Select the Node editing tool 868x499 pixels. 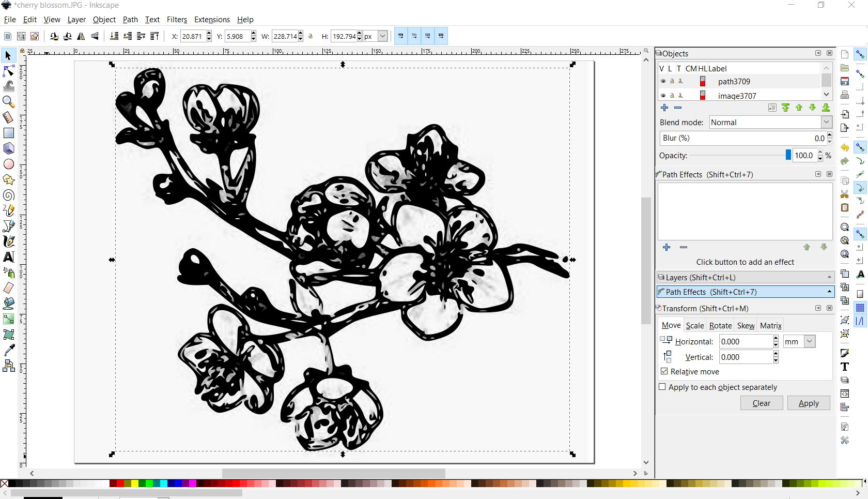click(9, 71)
